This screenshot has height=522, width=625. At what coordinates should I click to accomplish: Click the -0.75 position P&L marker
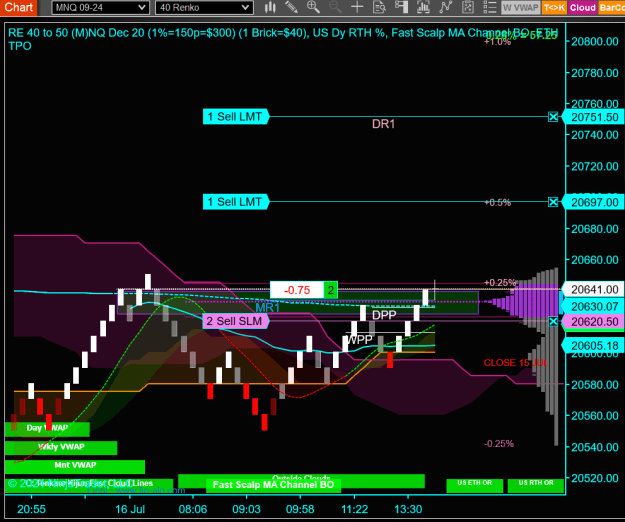tap(297, 290)
